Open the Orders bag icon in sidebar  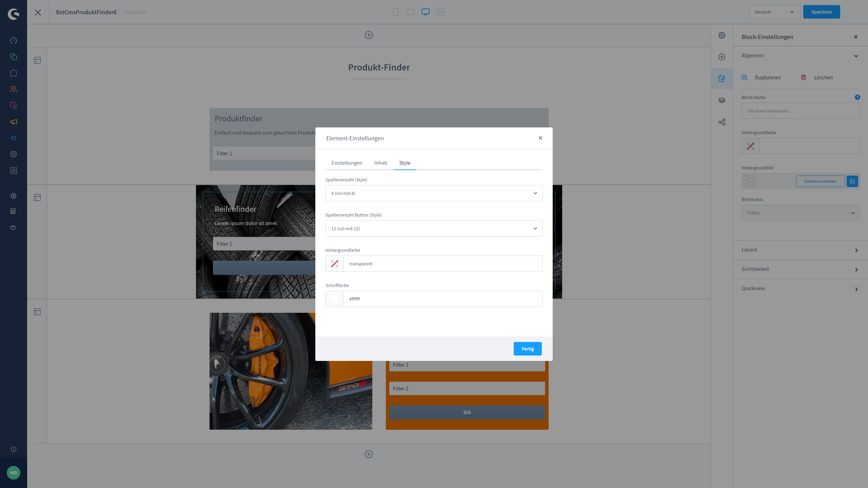[14, 73]
